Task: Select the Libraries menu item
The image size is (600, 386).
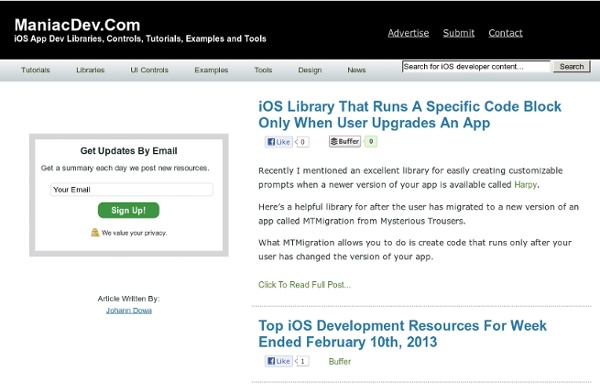Action: click(x=90, y=70)
